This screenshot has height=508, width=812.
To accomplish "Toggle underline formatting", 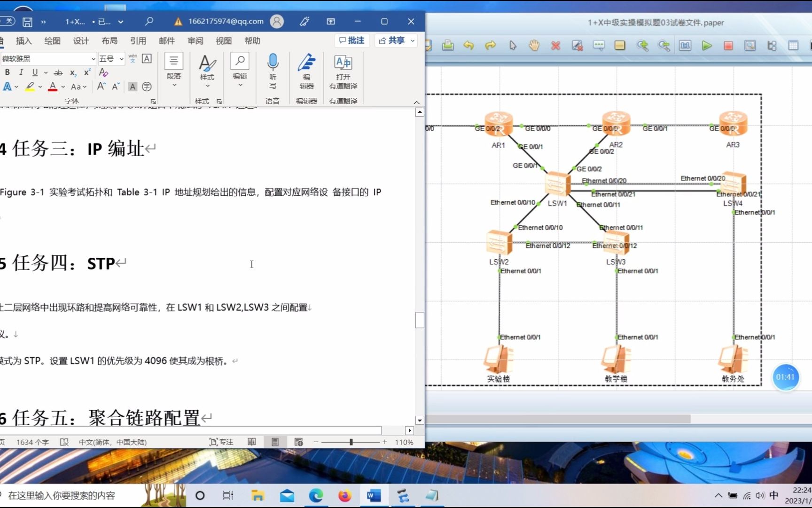I will pyautogui.click(x=35, y=72).
